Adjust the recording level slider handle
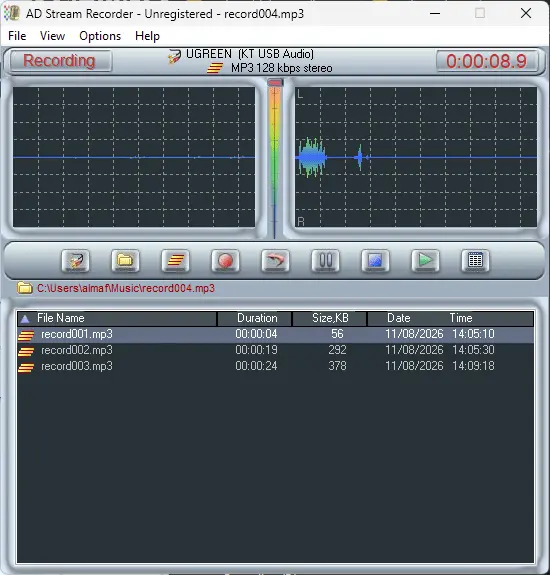This screenshot has height=575, width=550. [275, 83]
